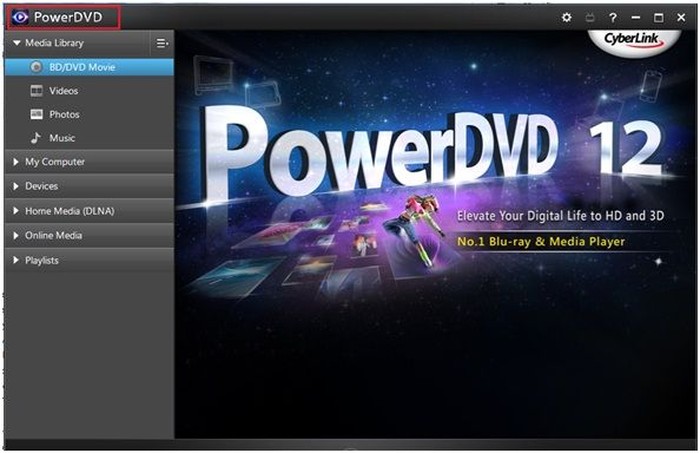700x453 pixels.
Task: Click the PowerDVD eye logo icon
Action: coord(19,17)
